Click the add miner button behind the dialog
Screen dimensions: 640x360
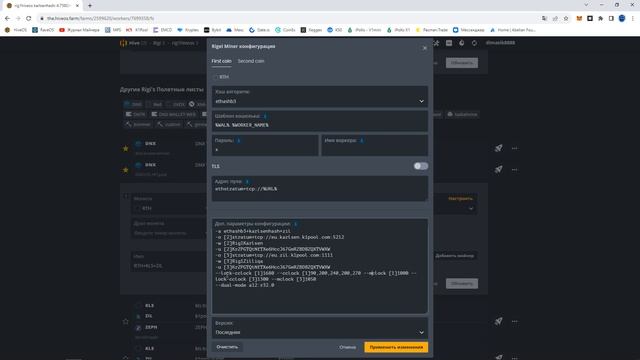455,256
